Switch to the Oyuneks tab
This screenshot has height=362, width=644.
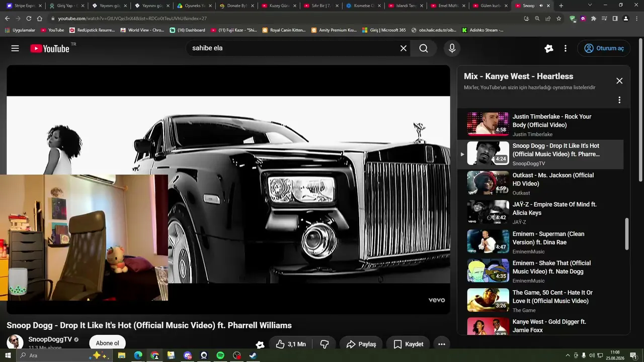click(195, 6)
